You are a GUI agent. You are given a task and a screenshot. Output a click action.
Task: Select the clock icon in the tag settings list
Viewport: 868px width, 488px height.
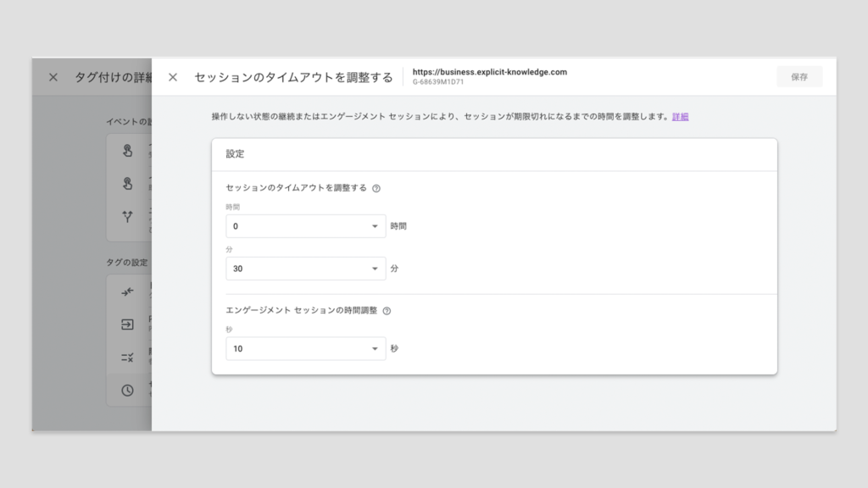pos(127,391)
